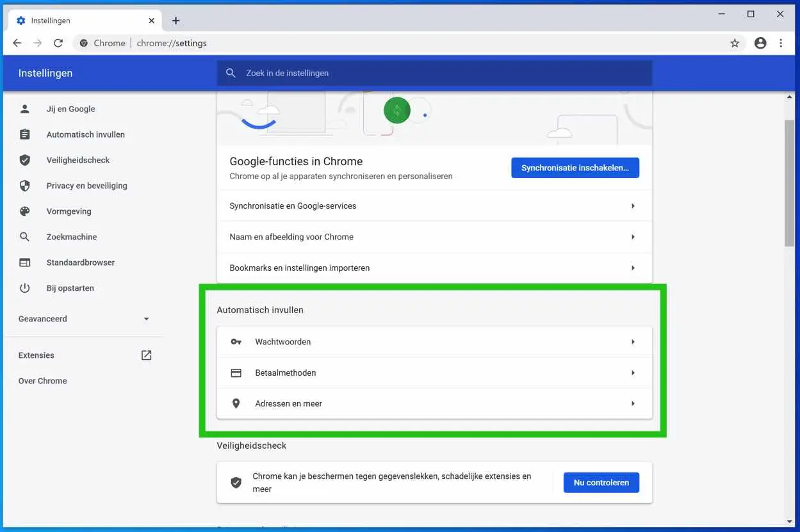Click Nu controleren button

pyautogui.click(x=601, y=483)
